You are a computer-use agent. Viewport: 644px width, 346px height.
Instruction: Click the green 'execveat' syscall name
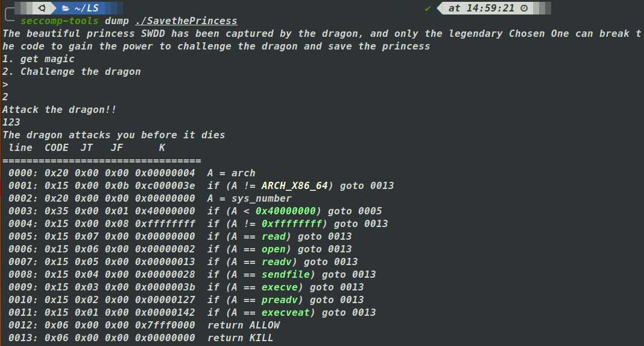point(288,312)
